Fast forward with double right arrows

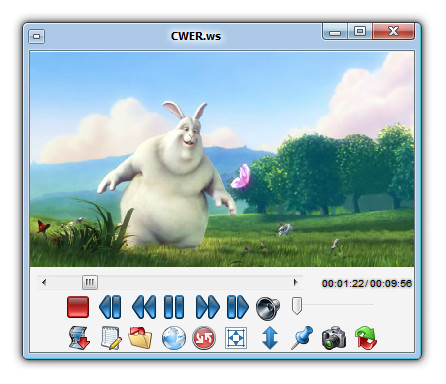(208, 307)
